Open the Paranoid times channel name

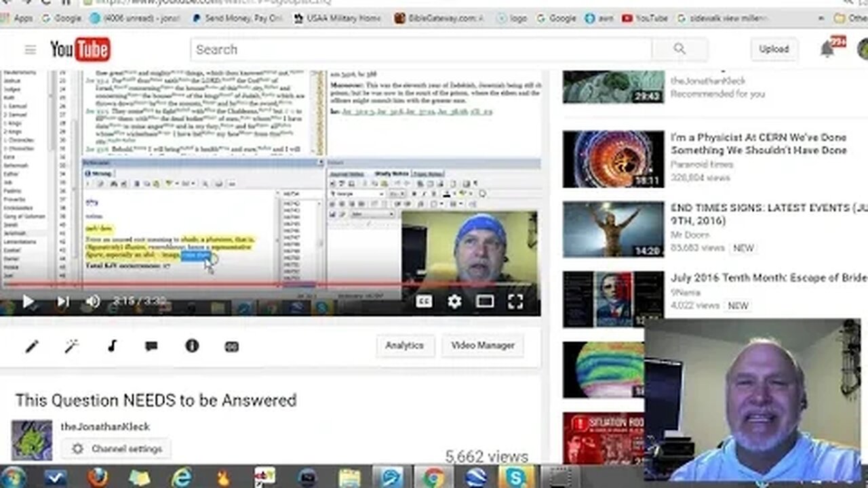coord(702,165)
